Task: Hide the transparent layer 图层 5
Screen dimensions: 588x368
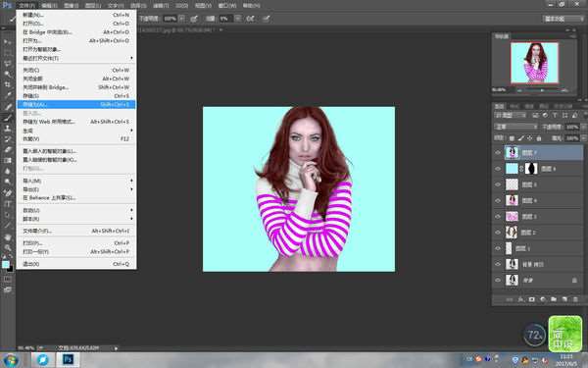Action: point(498,184)
